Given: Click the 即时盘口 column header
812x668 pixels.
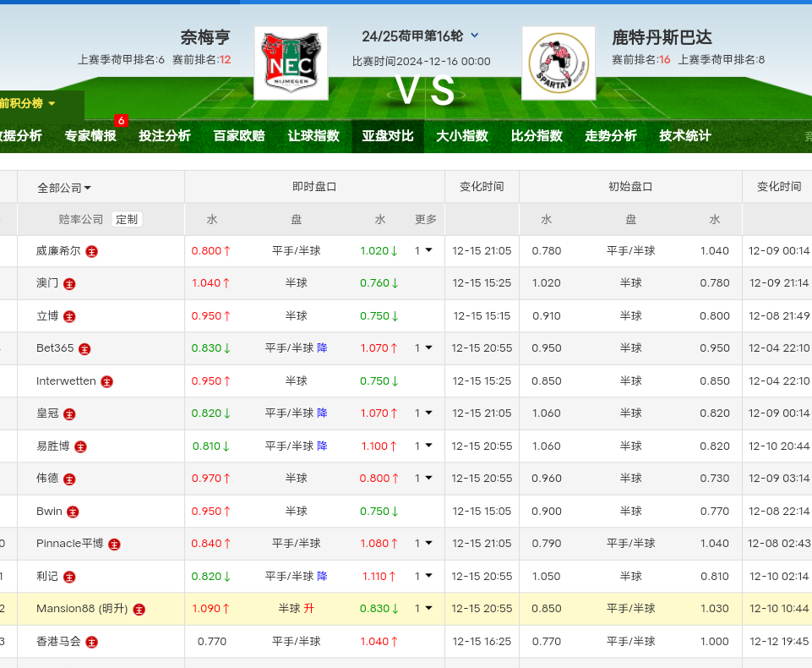Looking at the screenshot, I should 314,187.
